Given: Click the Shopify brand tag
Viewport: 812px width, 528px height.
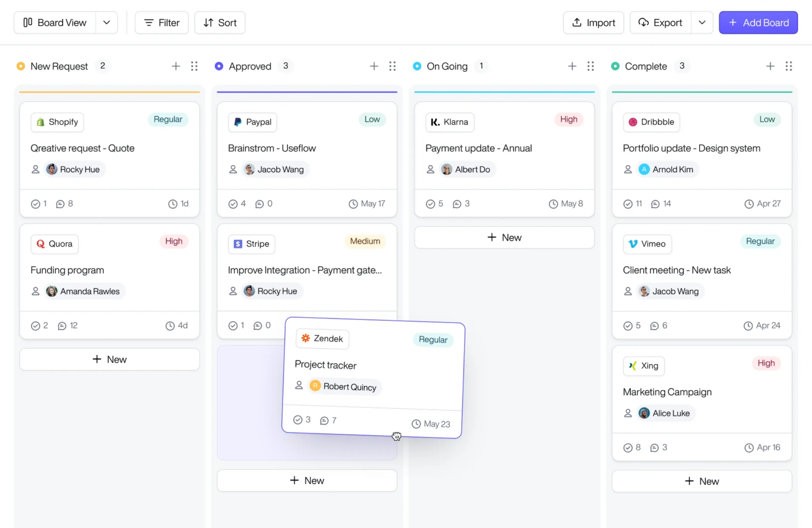Looking at the screenshot, I should tap(57, 122).
